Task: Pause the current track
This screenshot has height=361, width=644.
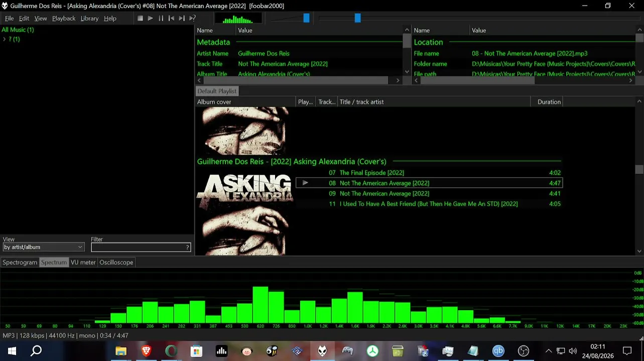Action: [161, 18]
